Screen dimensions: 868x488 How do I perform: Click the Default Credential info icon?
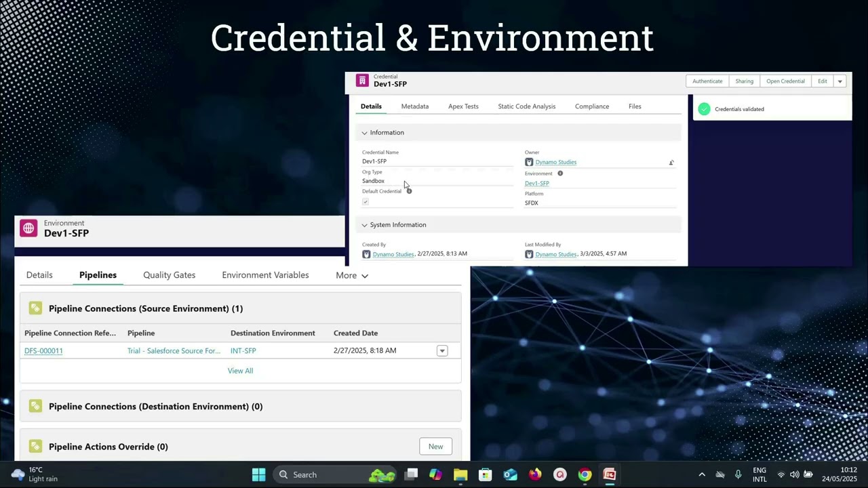pyautogui.click(x=409, y=191)
